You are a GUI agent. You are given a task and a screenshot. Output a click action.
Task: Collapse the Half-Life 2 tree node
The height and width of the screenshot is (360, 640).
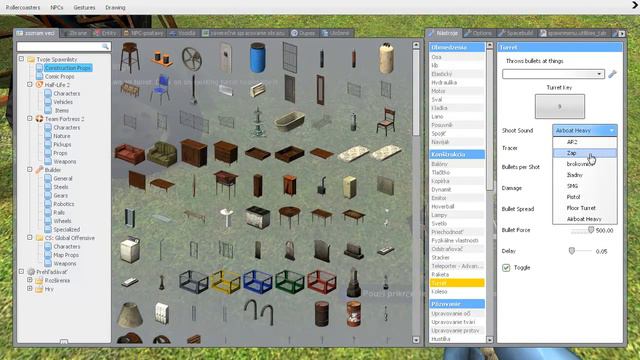(x=30, y=84)
